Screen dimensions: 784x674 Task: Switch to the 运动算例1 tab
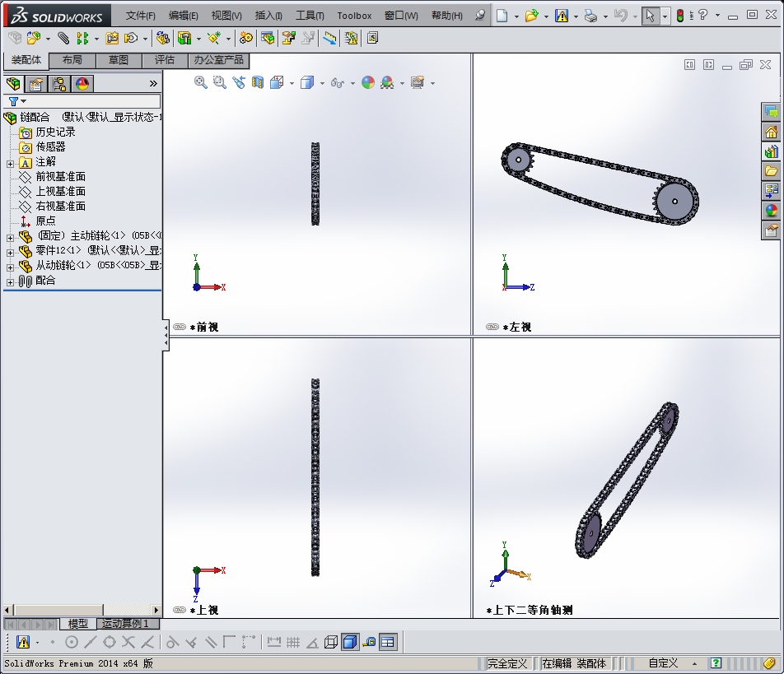click(125, 624)
